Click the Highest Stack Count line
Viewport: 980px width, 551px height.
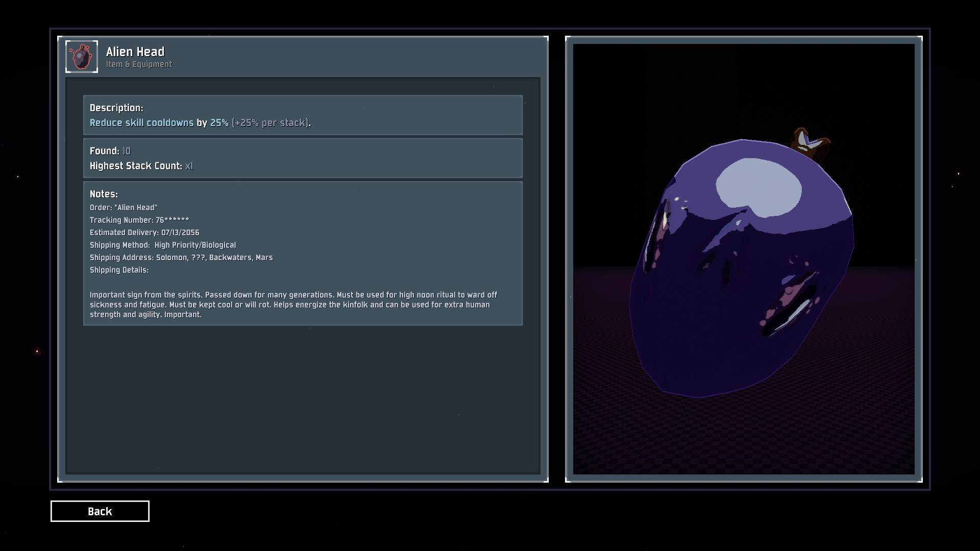tap(141, 166)
